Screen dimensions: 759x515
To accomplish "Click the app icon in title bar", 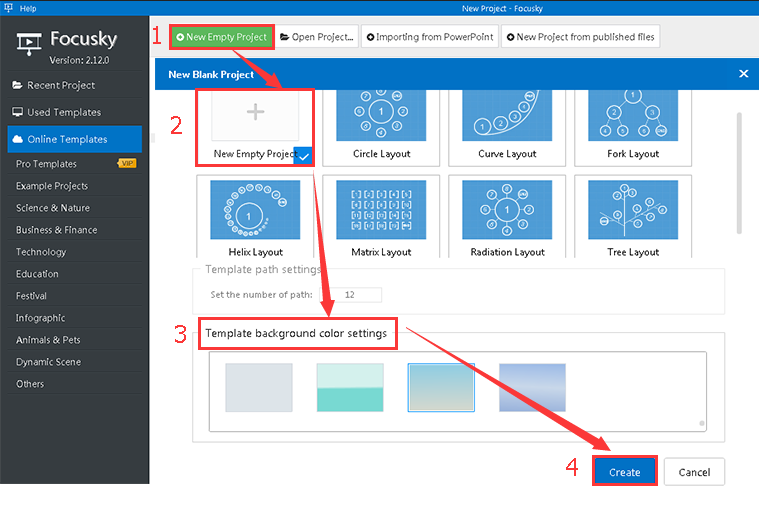I will pyautogui.click(x=8, y=7).
